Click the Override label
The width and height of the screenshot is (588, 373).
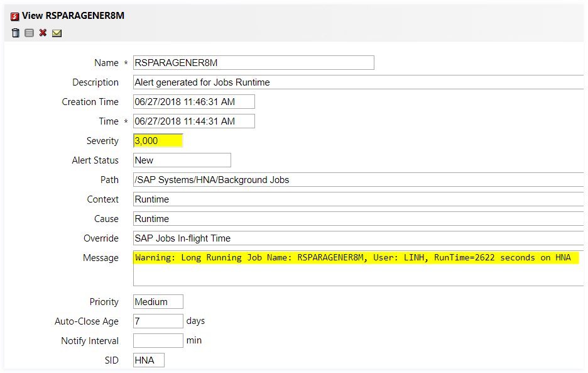click(x=101, y=238)
